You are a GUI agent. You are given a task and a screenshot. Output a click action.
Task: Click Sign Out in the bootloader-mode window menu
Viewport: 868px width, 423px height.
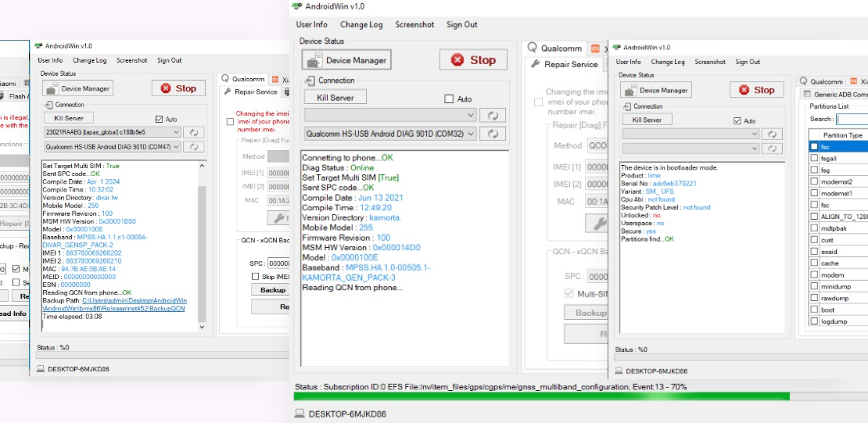748,62
